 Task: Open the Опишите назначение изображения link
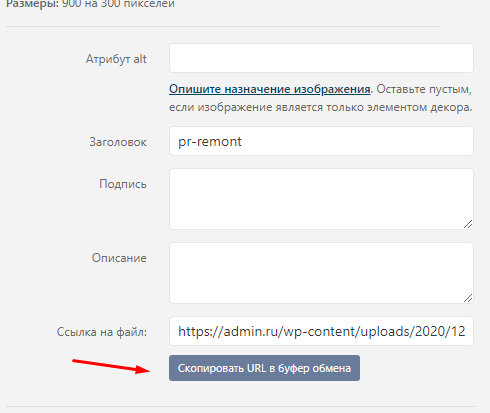270,89
